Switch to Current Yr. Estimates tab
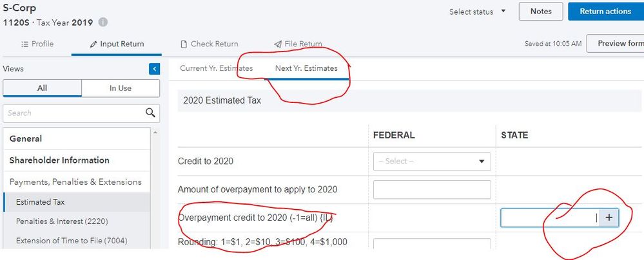 [217, 68]
